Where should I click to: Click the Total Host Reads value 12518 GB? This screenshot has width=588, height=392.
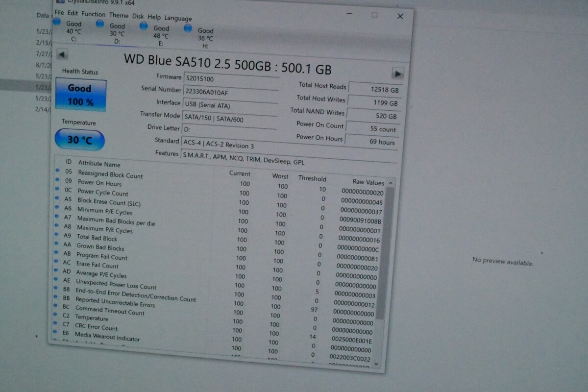click(375, 90)
